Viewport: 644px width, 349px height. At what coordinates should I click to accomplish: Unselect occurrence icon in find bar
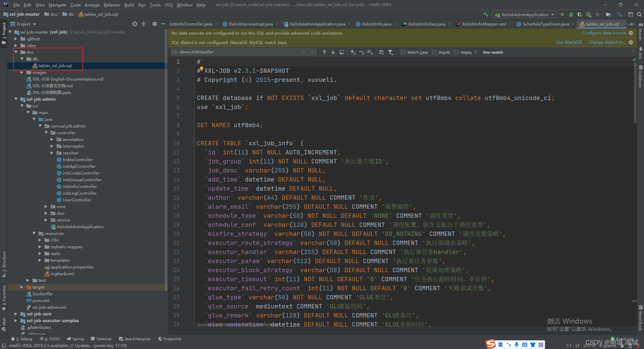coord(362,52)
